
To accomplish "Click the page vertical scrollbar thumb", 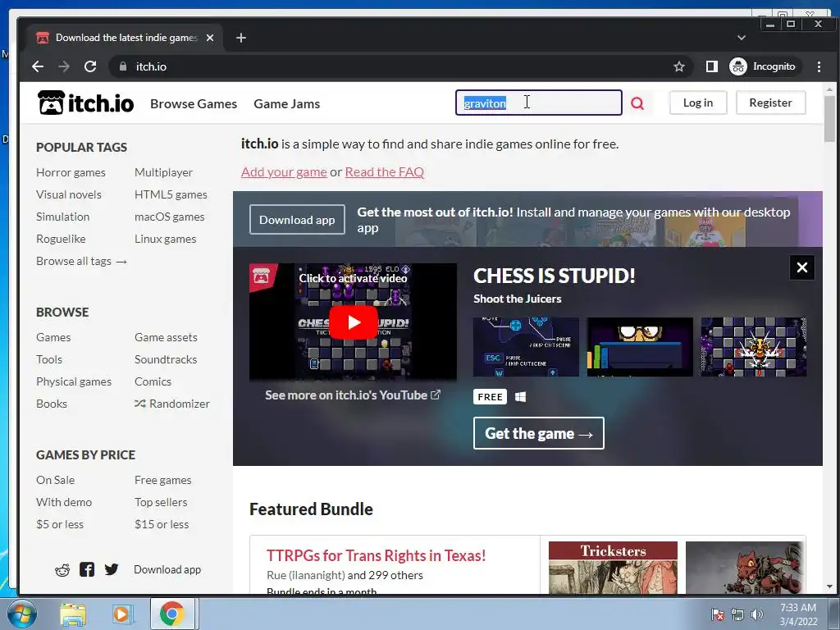I will pos(829,119).
